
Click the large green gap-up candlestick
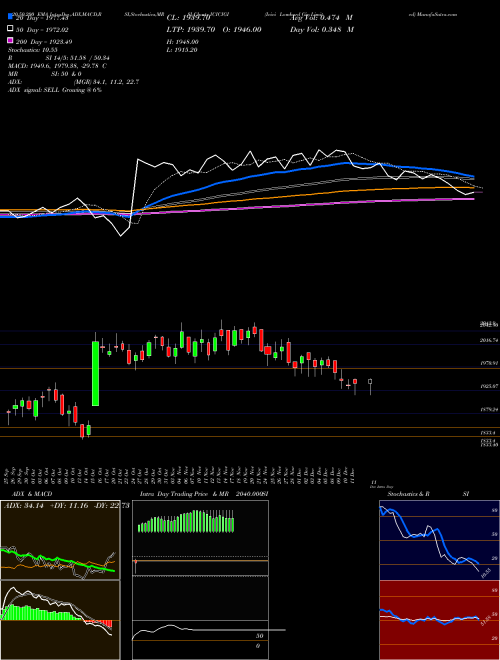click(x=96, y=373)
